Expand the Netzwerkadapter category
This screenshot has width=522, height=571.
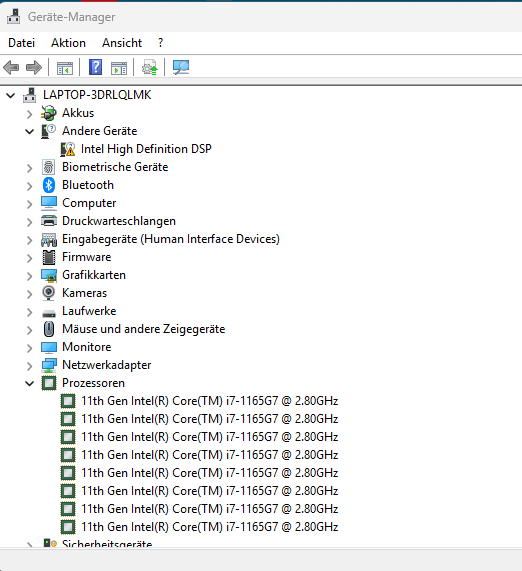tap(30, 366)
